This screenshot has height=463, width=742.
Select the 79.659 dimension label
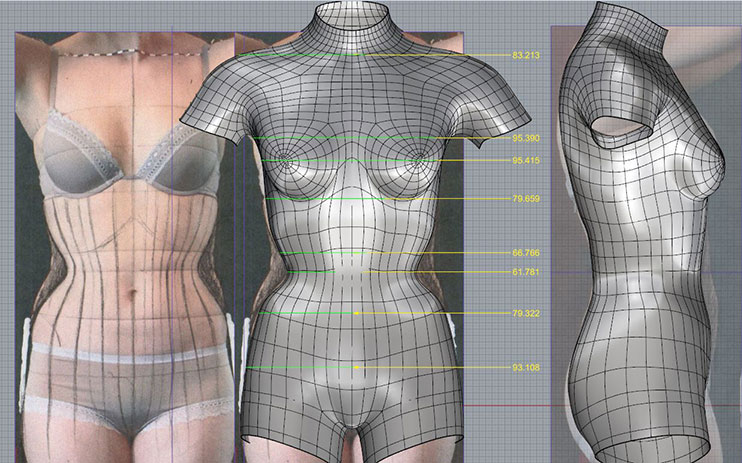526,199
